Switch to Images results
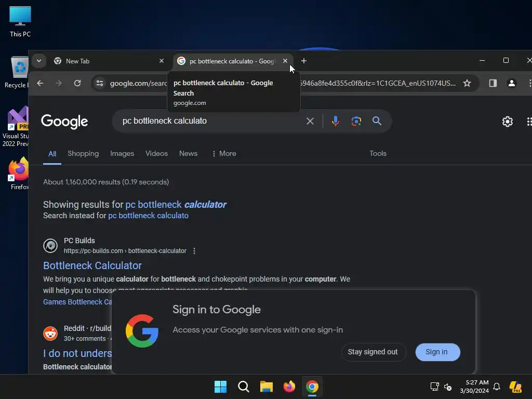 (122, 153)
